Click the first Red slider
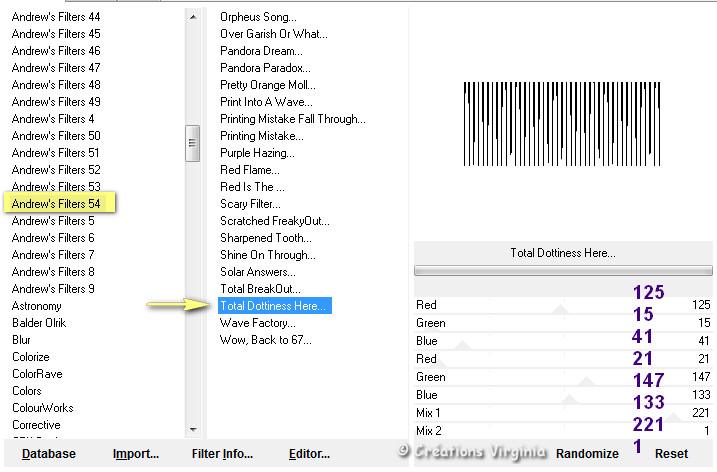Screen dimensions: 717x472 pyautogui.click(x=560, y=305)
